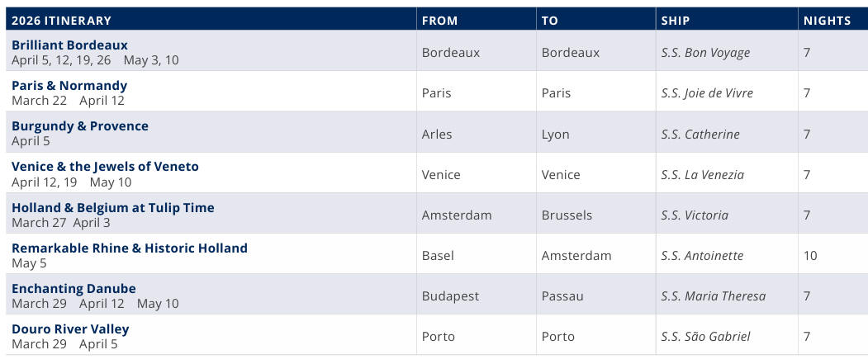
Task: Open the Douro River Valley itinerary
Action: click(x=70, y=329)
